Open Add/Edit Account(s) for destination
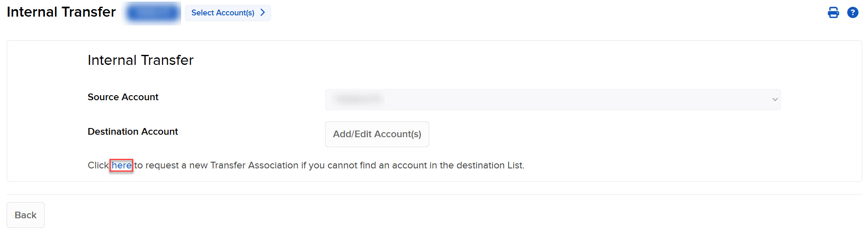This screenshot has height=232, width=868. coord(377,134)
